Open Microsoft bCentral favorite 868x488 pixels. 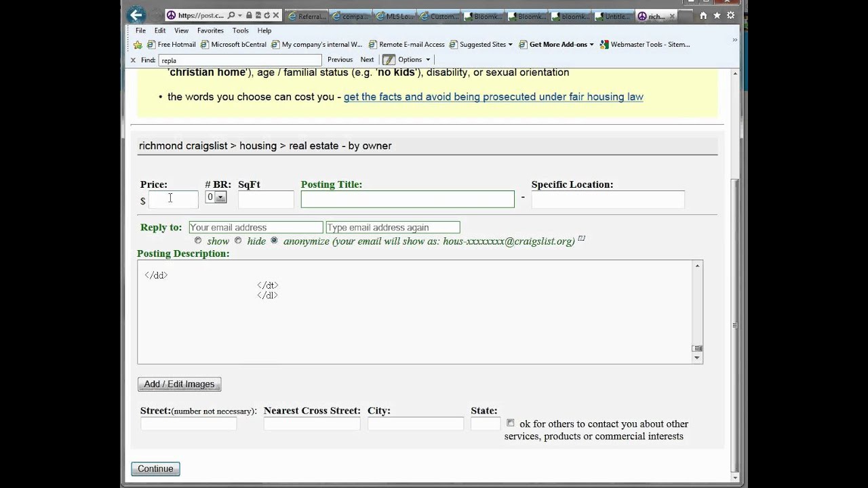pos(233,45)
